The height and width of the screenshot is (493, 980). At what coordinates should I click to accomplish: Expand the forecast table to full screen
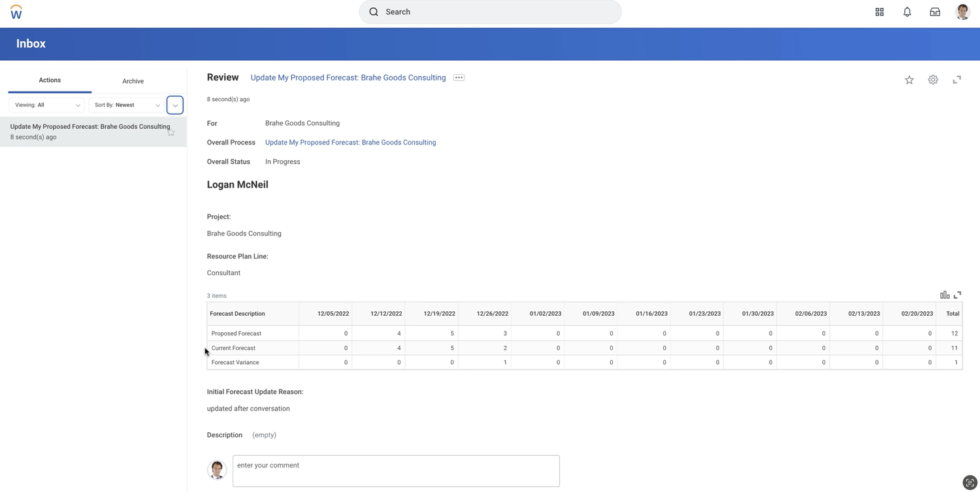958,295
